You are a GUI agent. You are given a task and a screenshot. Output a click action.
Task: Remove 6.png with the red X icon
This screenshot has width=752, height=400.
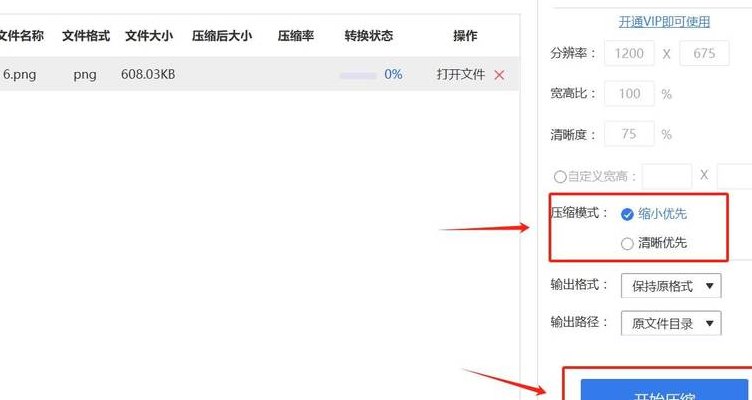coord(499,75)
